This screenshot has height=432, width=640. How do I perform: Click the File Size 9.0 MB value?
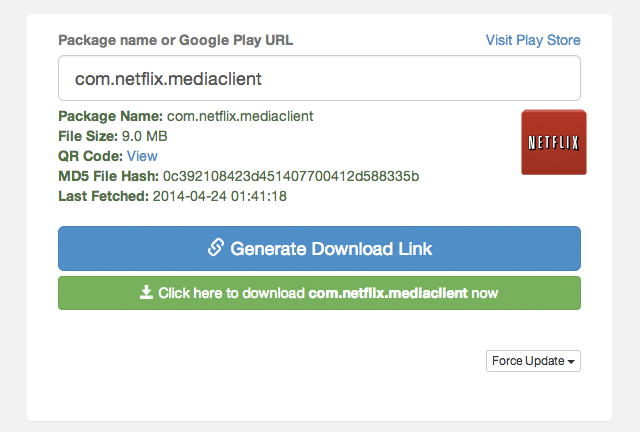[x=144, y=136]
